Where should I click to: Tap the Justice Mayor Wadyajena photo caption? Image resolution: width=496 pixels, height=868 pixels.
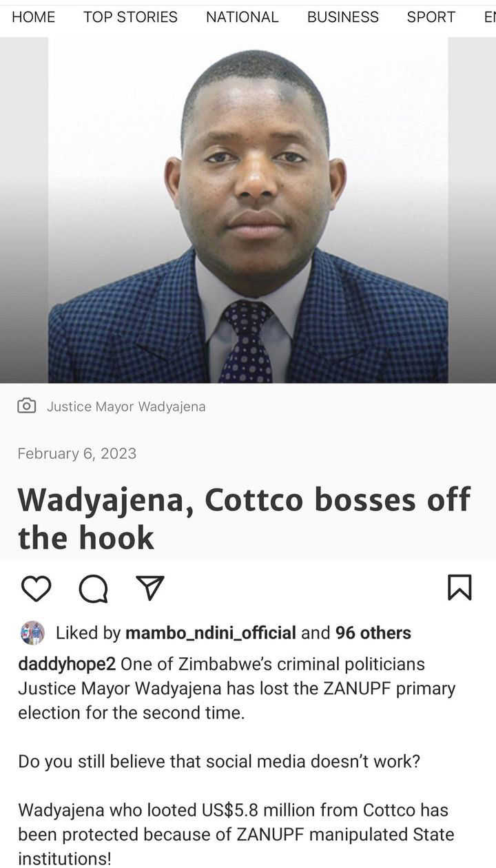pos(126,406)
